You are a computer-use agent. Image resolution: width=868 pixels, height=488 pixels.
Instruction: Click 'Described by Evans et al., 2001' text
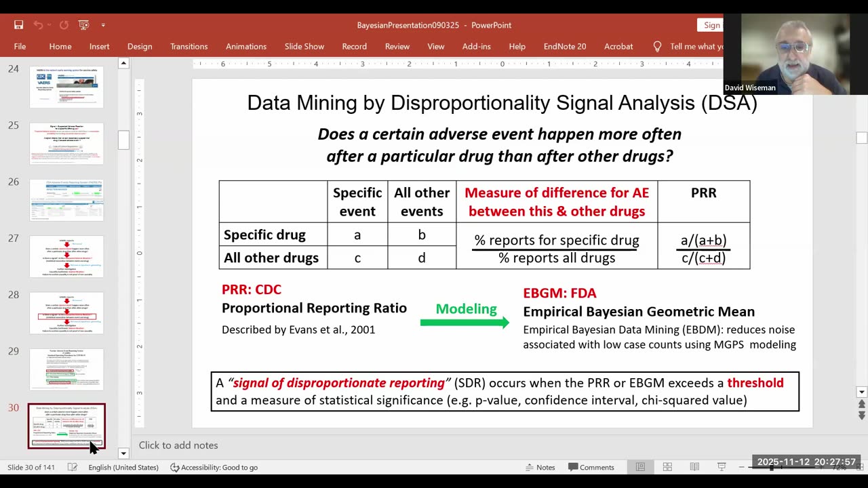[x=298, y=330]
